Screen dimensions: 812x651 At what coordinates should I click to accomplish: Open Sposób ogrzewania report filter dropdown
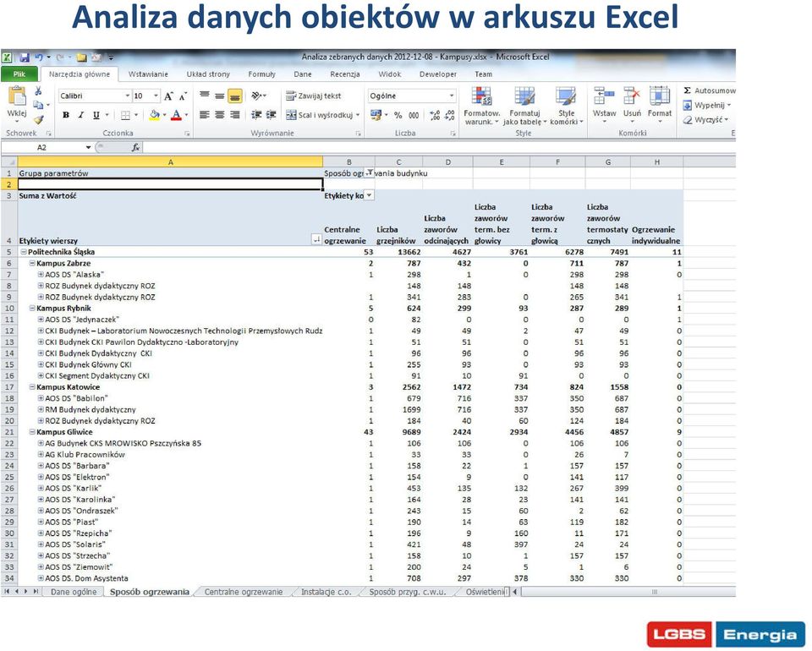coord(370,172)
